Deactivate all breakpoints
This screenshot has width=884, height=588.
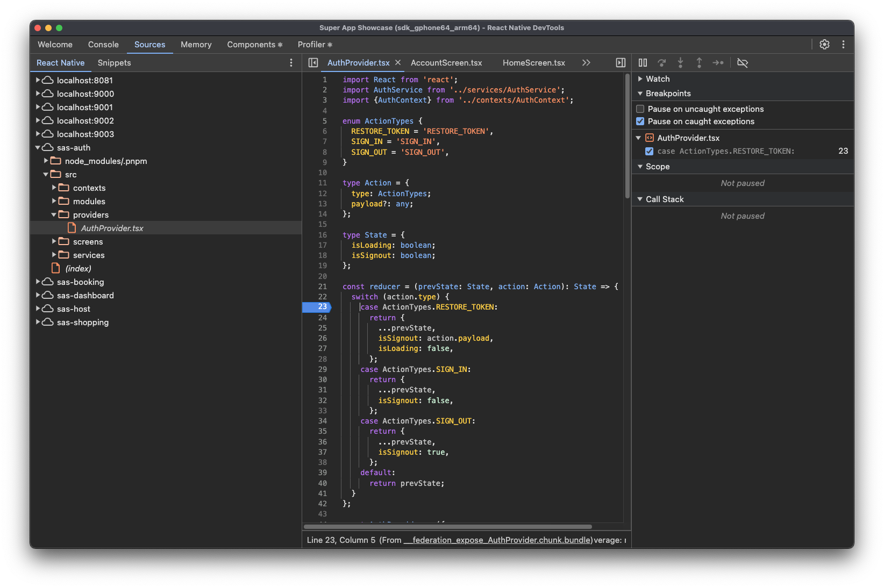tap(743, 63)
